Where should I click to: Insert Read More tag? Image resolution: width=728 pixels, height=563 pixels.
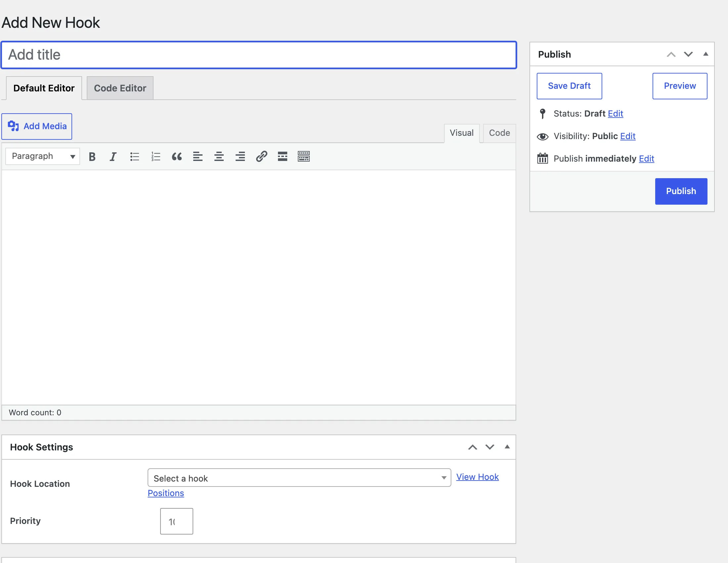(x=283, y=156)
